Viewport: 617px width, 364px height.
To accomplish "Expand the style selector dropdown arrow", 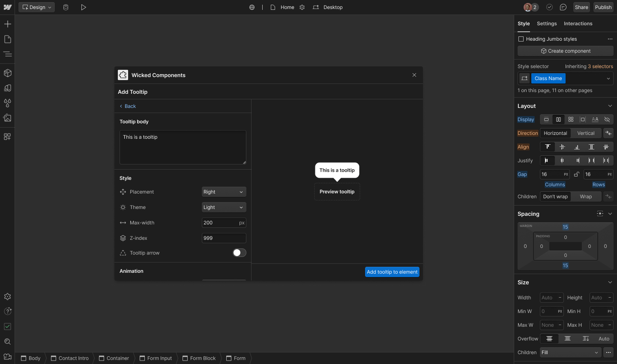I will coord(608,78).
